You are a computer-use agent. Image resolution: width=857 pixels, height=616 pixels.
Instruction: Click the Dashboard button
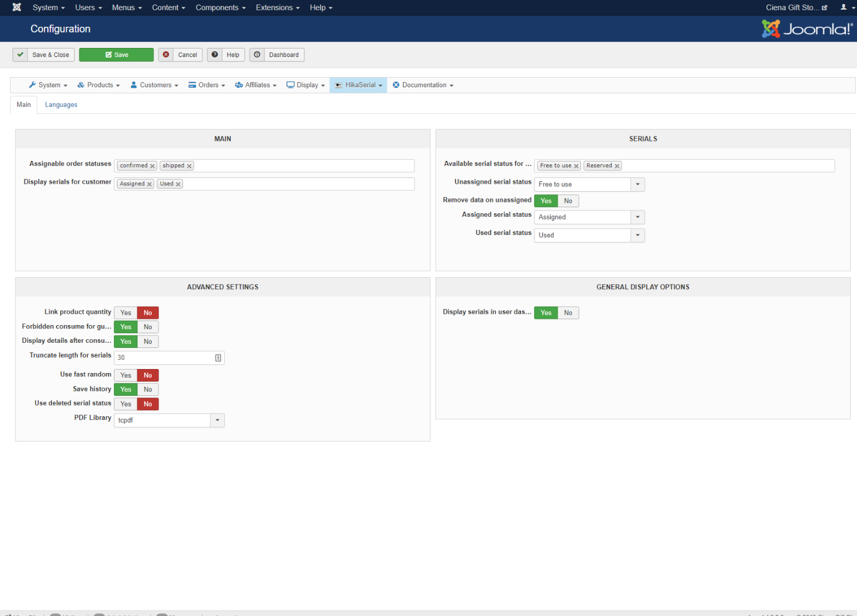(x=277, y=55)
